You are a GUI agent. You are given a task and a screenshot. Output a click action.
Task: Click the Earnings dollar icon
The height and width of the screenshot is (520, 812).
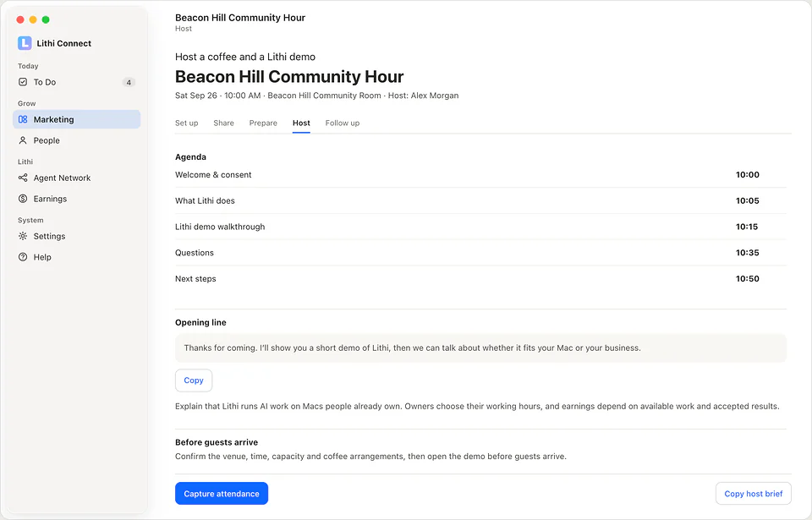click(x=23, y=199)
